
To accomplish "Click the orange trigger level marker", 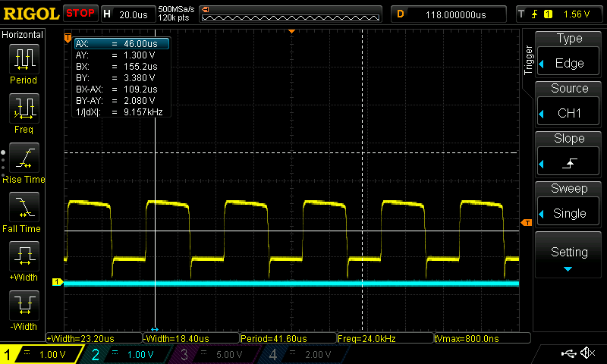I will (x=527, y=222).
